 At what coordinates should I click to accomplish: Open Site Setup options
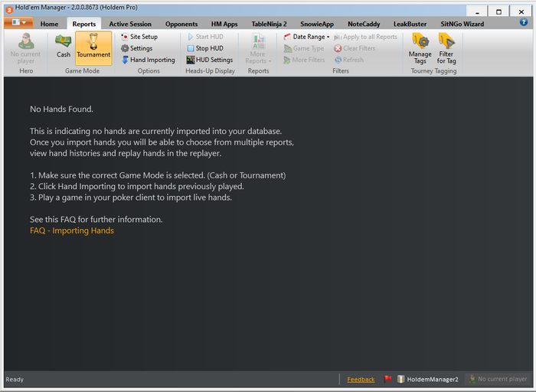click(139, 37)
